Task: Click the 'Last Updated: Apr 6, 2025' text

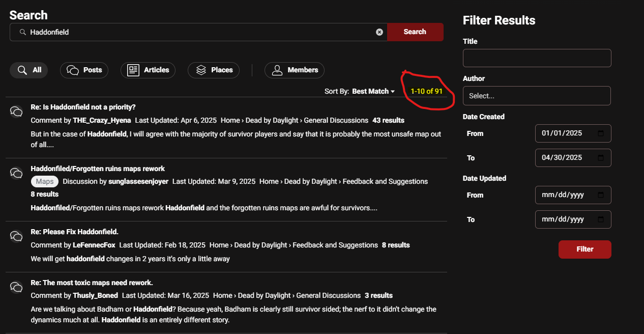Action: (x=176, y=121)
